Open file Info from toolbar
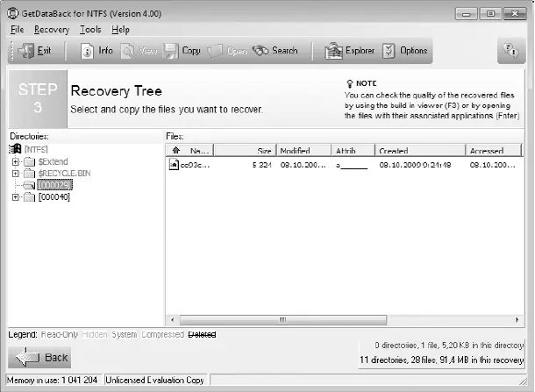Image resolution: width=535 pixels, height=392 pixels. (96, 51)
